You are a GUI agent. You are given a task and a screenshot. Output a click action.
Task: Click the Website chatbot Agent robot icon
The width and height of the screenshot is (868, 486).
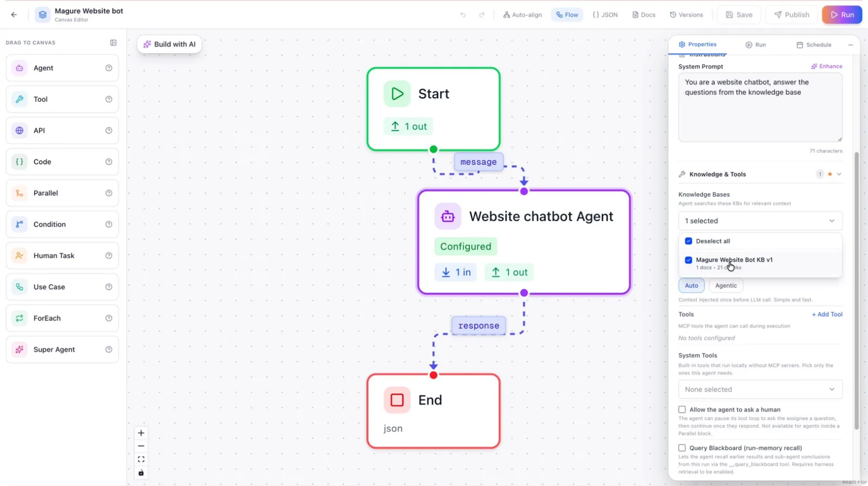point(448,216)
